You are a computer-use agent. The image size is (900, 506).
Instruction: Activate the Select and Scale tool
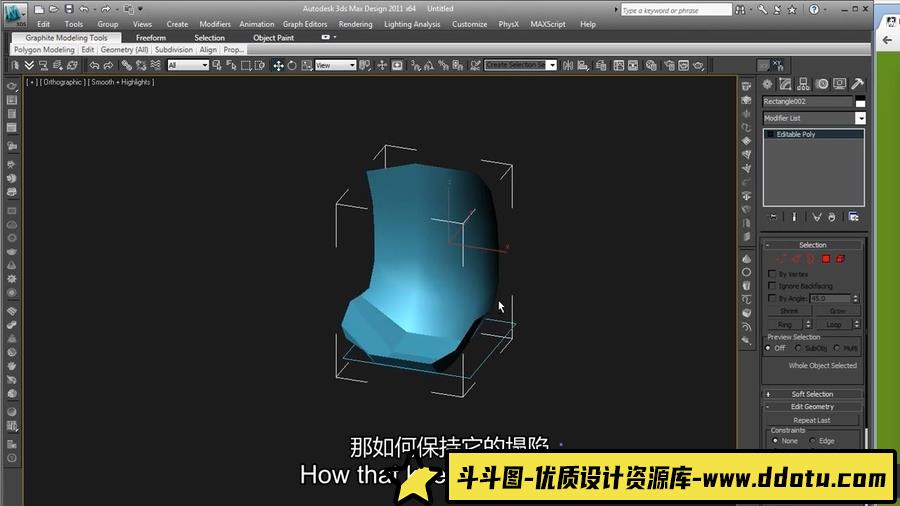point(307,65)
